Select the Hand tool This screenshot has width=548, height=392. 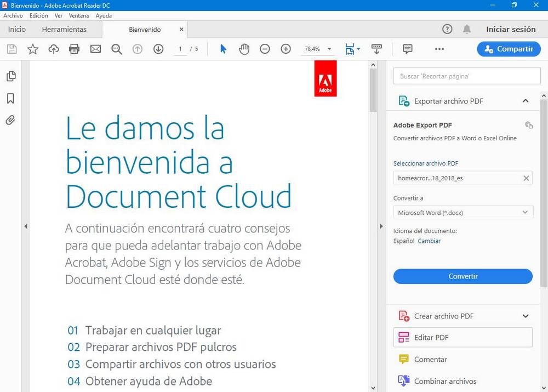pos(244,49)
